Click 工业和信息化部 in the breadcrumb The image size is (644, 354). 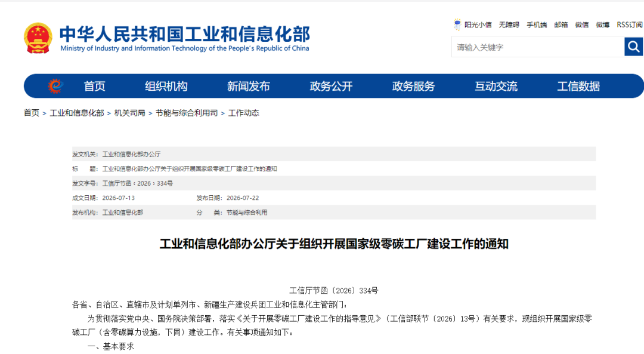coord(77,113)
